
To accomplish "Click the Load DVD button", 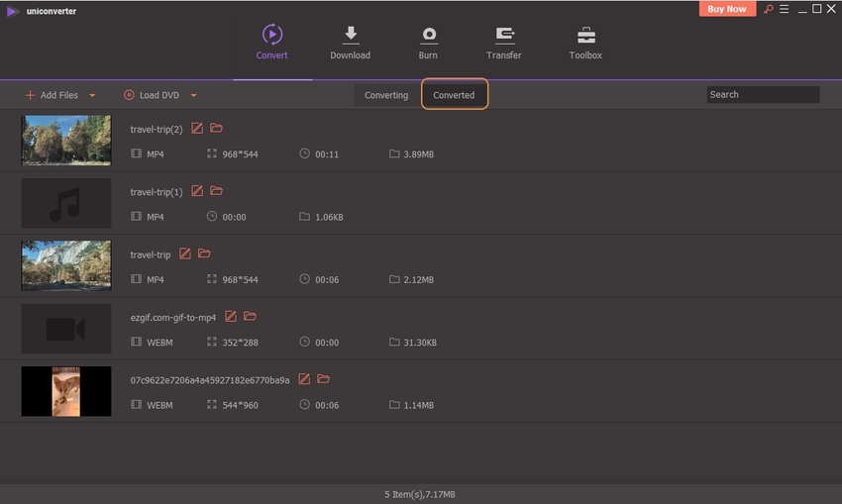I will tap(154, 95).
